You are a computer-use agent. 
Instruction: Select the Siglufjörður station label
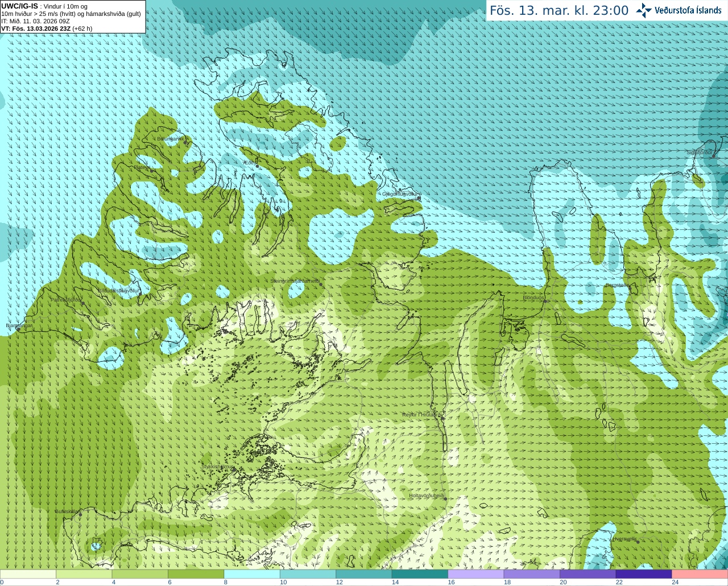click(700, 152)
